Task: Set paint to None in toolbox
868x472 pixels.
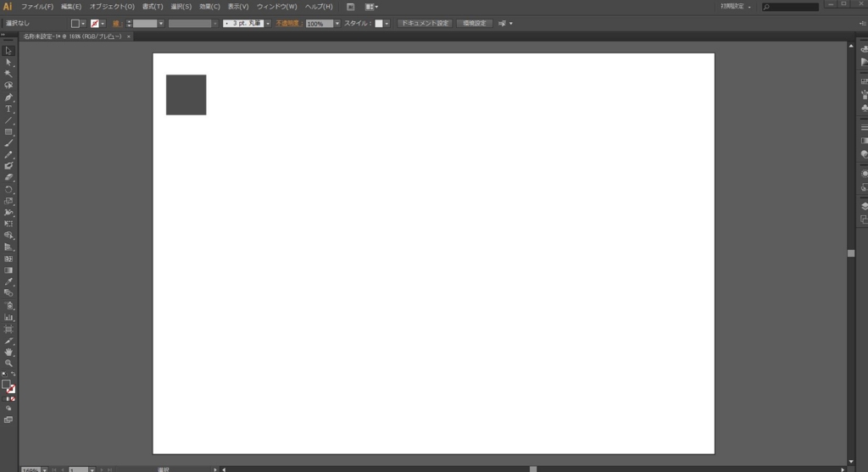Action: click(13, 399)
